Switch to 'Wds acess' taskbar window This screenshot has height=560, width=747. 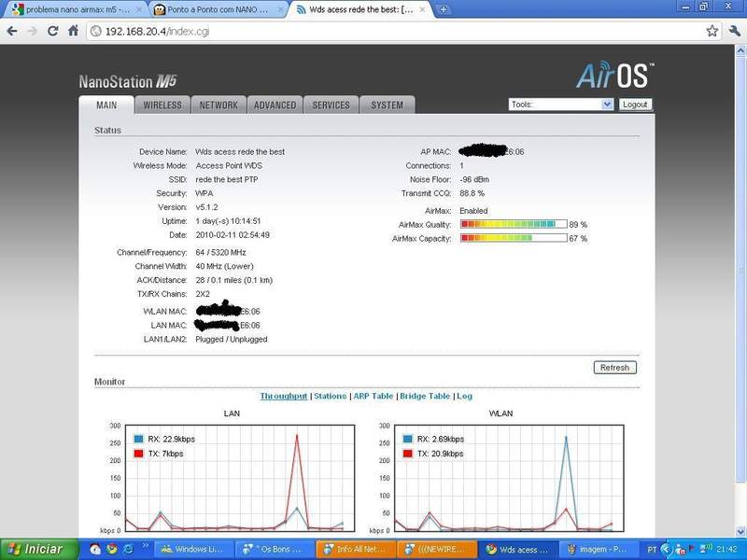pos(517,550)
